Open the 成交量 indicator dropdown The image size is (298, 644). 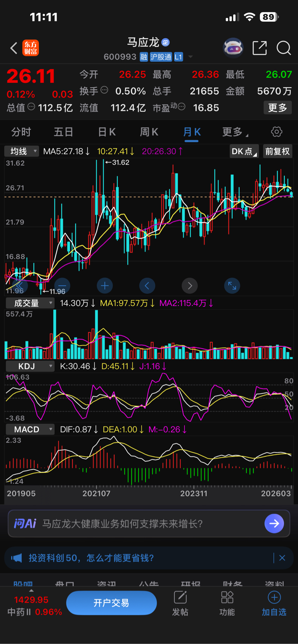[30, 303]
